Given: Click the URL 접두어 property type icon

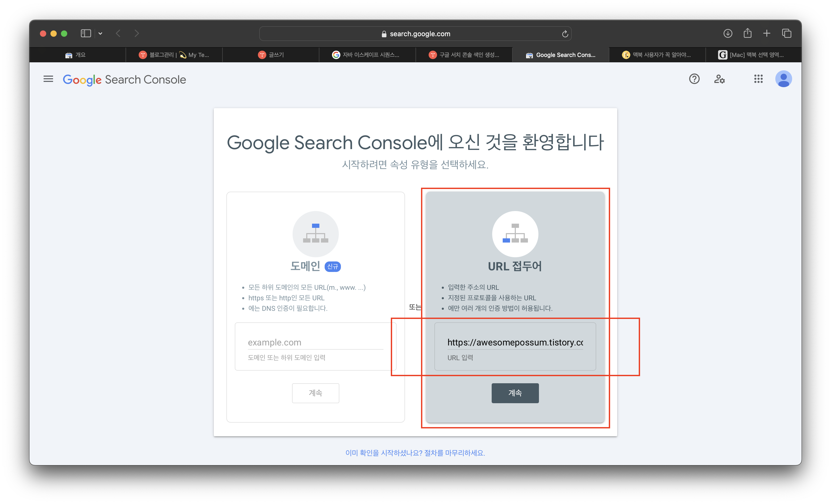Looking at the screenshot, I should pyautogui.click(x=515, y=234).
